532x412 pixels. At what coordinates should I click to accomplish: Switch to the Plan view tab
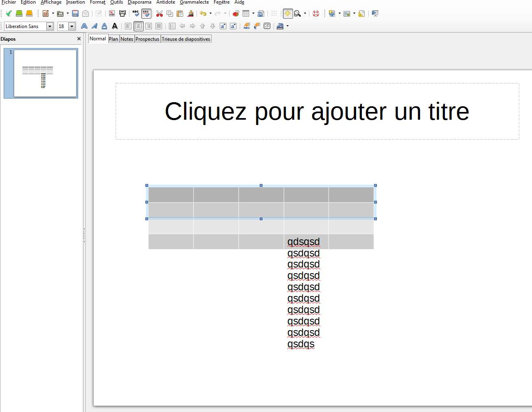click(113, 39)
